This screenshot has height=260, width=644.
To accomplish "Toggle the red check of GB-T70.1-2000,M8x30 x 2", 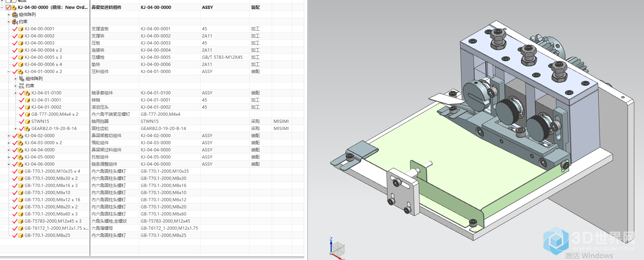I will click(x=15, y=178).
